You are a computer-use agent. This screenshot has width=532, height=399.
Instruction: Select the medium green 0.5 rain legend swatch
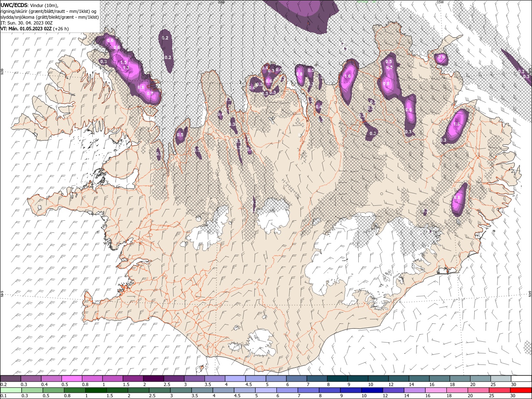click(x=53, y=390)
